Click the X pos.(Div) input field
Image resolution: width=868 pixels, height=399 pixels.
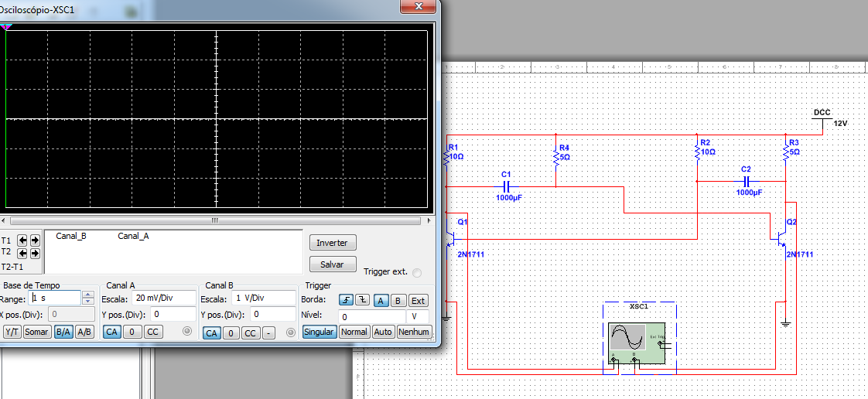tap(71, 315)
